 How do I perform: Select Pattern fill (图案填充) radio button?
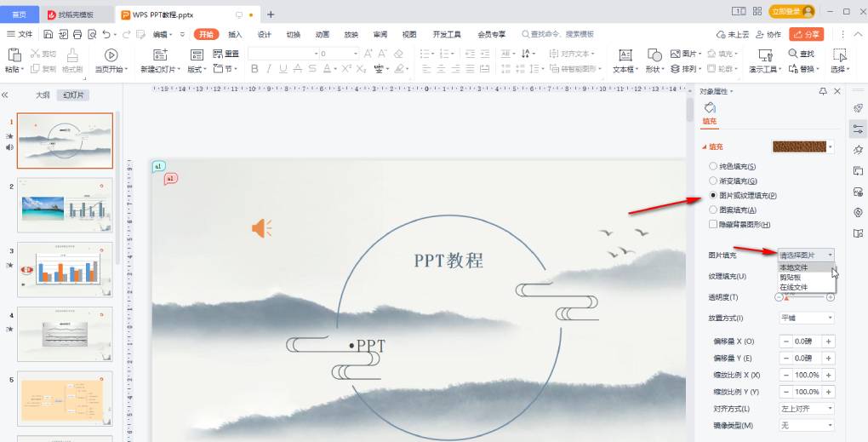(713, 210)
